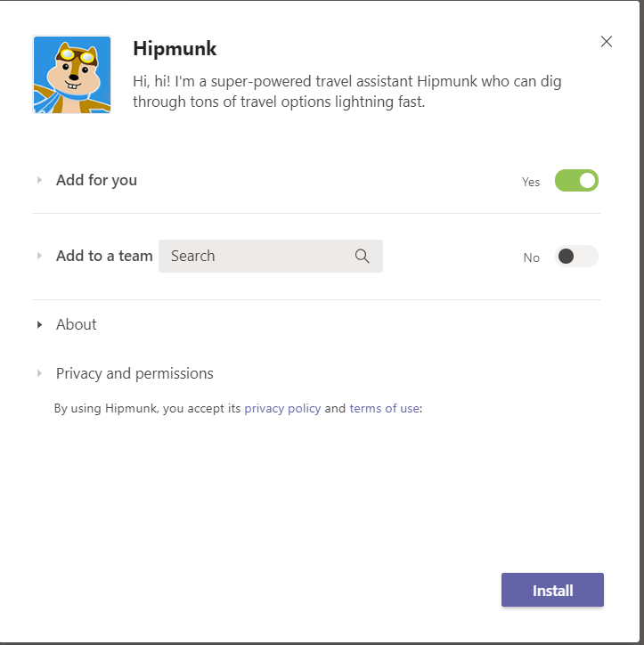
Task: Close the Hipmunk install dialog
Action: coord(607,42)
